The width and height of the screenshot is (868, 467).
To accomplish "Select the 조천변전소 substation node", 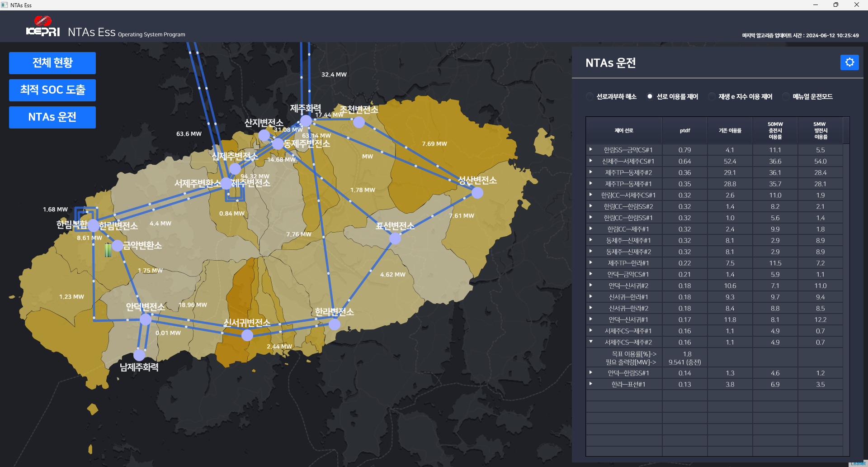I will pos(359,122).
